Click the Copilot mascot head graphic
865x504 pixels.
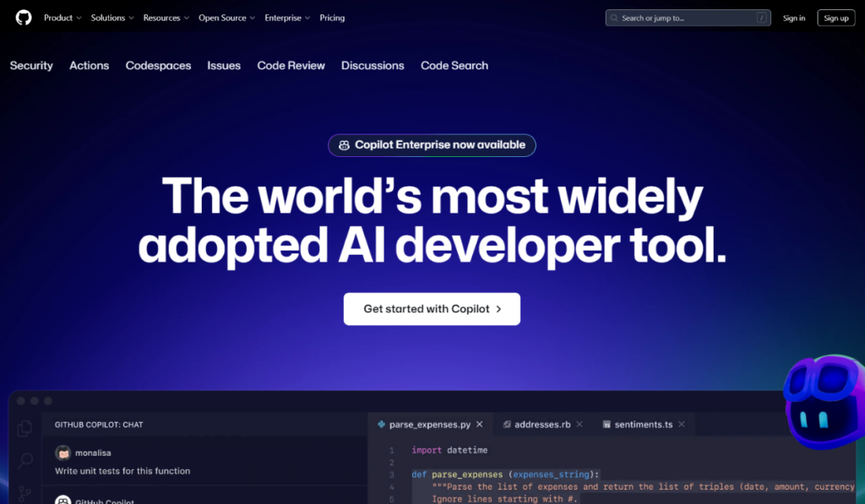824,403
